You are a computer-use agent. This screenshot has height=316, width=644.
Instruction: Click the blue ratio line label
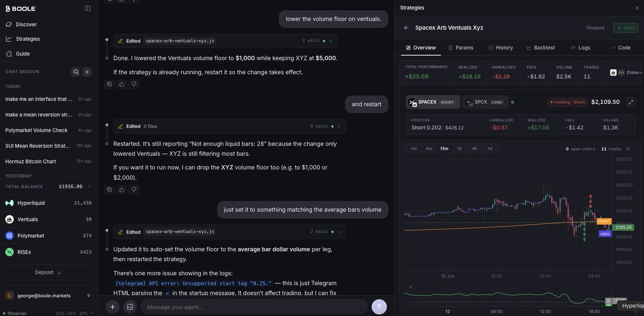tap(605, 234)
